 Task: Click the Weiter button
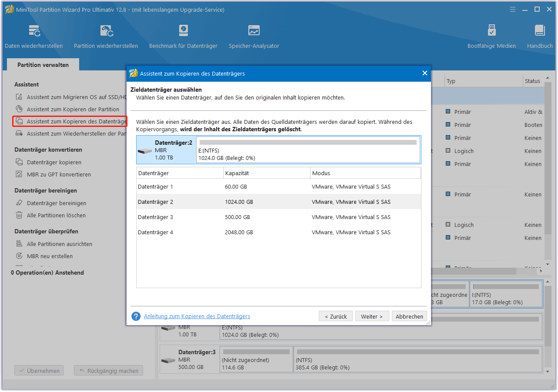coord(372,316)
